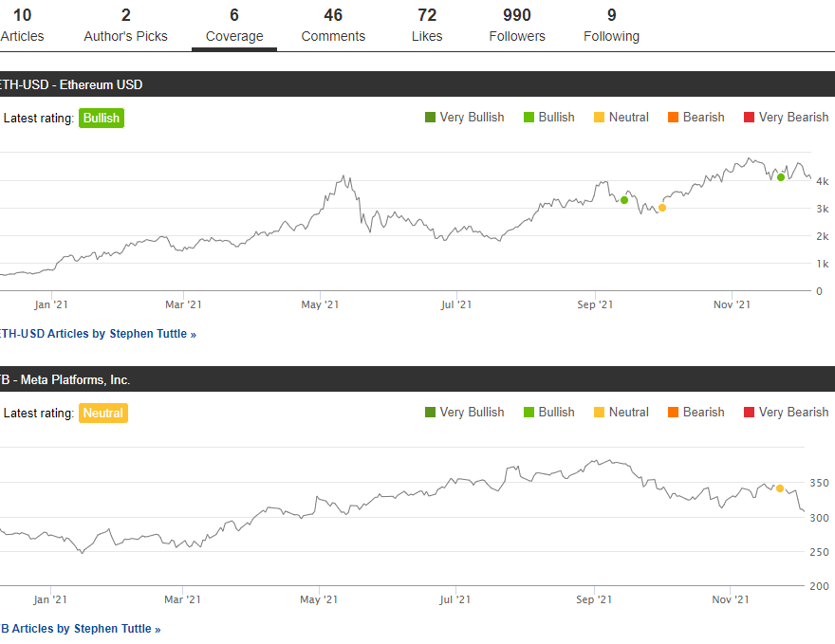Click the 1k axis value on ETH chart
The height and width of the screenshot is (644, 835).
point(823,264)
